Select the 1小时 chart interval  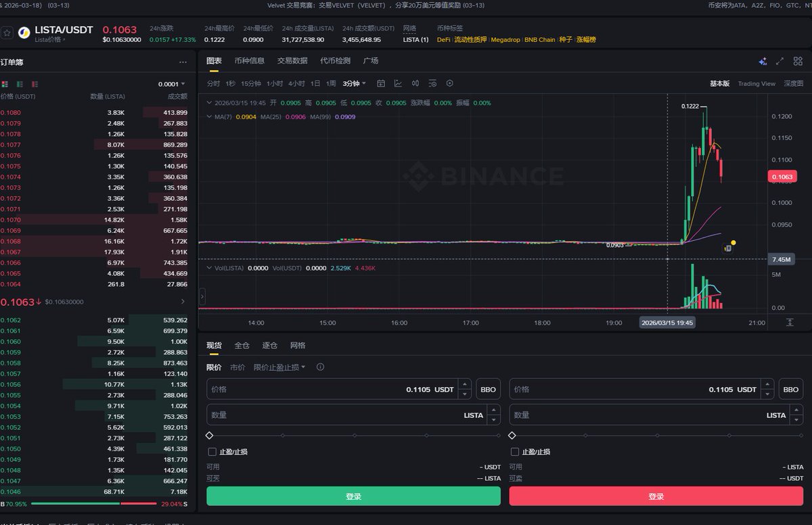pos(275,83)
